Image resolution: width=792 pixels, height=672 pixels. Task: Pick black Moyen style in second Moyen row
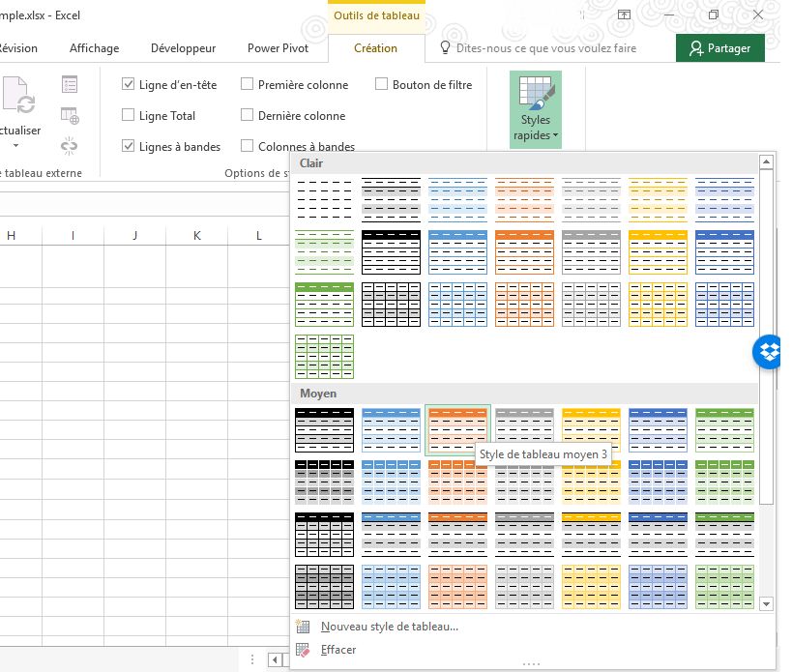[x=324, y=482]
